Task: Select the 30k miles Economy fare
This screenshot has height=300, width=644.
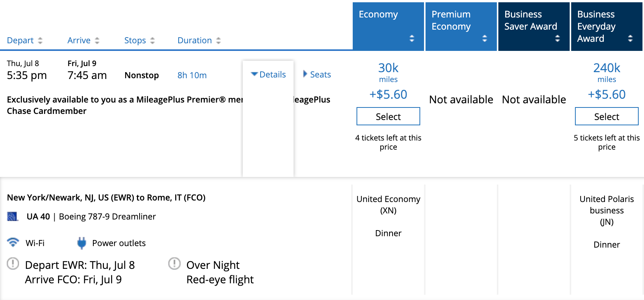Action: (x=388, y=116)
